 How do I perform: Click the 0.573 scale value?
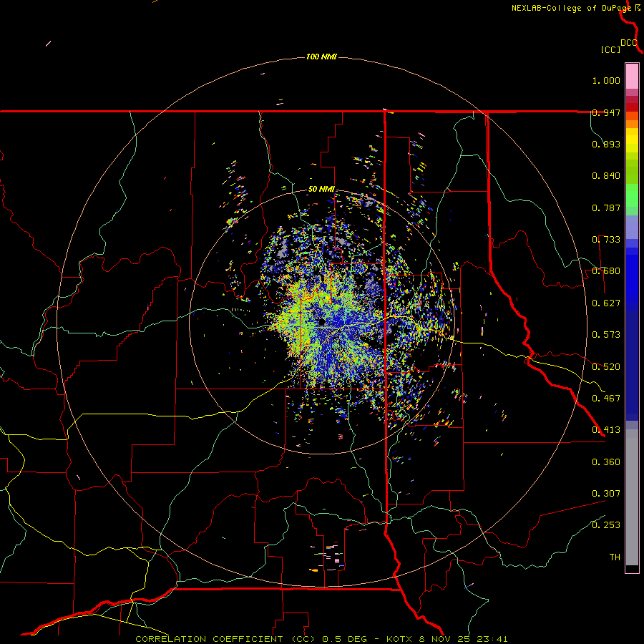click(x=606, y=335)
